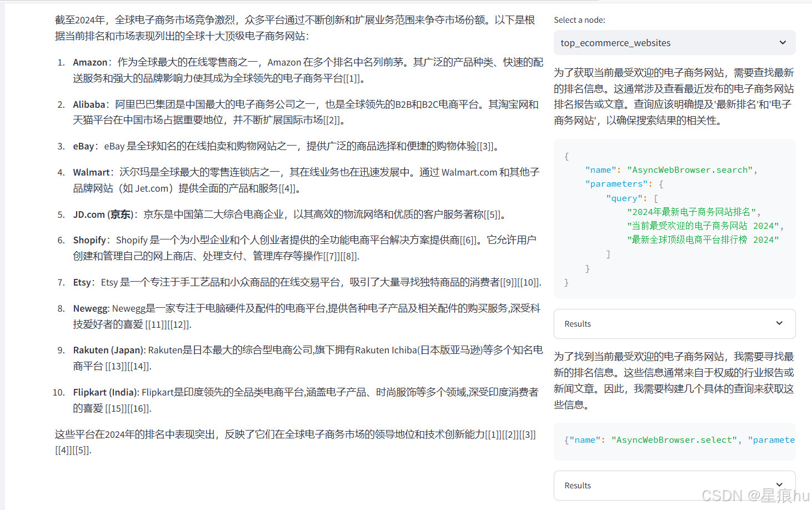The height and width of the screenshot is (510, 812).
Task: Click the 'Select a node:' label
Action: point(579,20)
